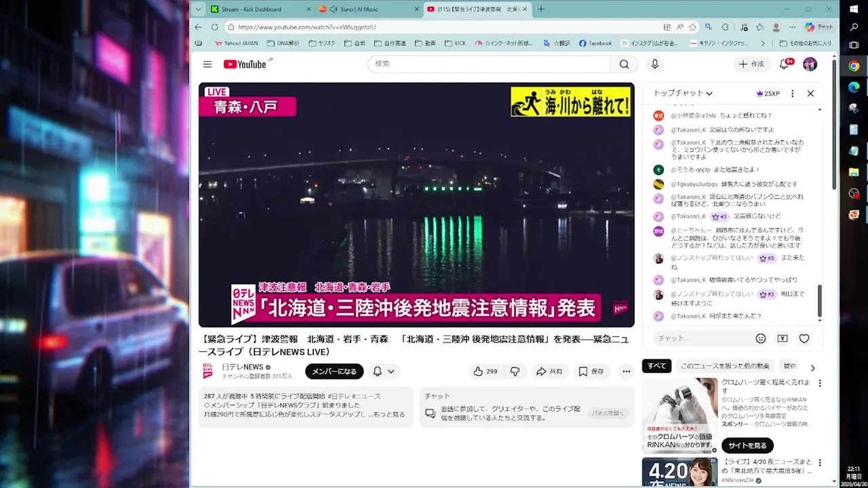Click the YouTube search magnifier button
This screenshot has width=868, height=488.
[x=624, y=64]
